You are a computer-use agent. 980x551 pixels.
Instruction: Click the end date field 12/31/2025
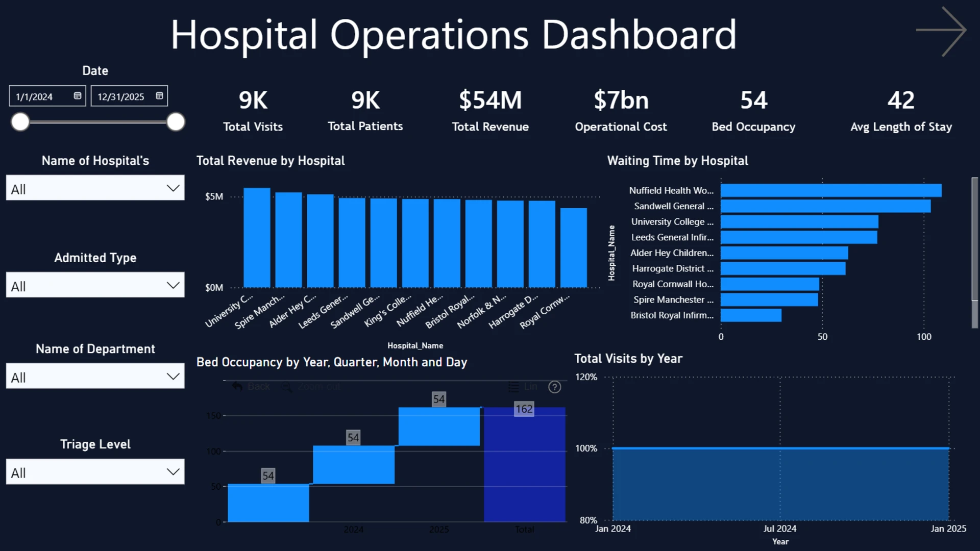point(129,96)
